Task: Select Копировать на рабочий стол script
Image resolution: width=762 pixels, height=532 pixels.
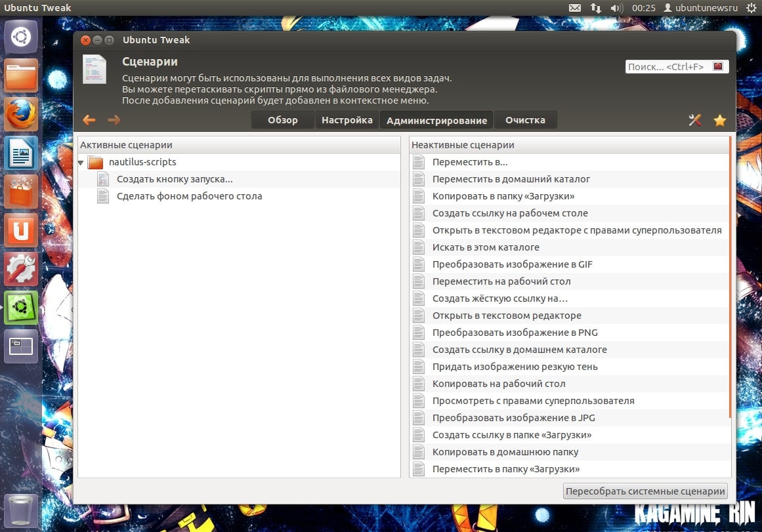Action: (569, 384)
